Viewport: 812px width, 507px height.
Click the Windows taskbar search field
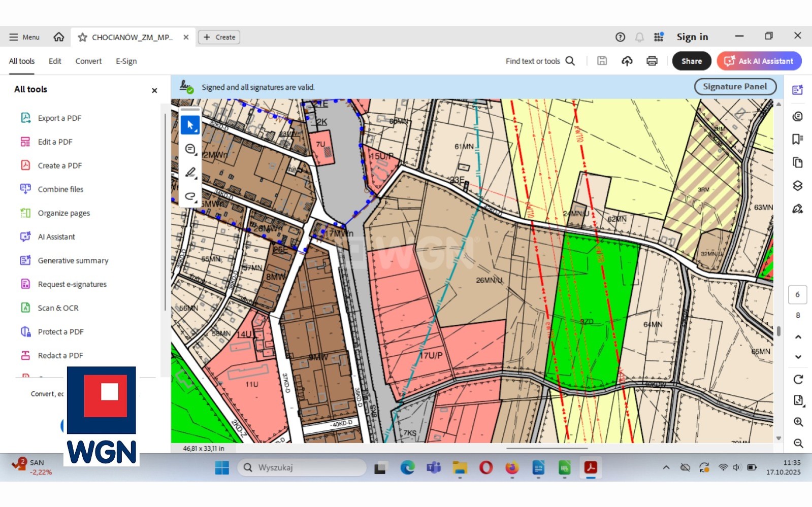tap(302, 467)
